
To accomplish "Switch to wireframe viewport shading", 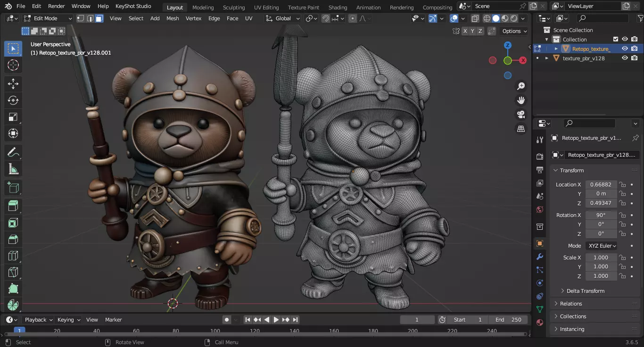I will pyautogui.click(x=487, y=18).
